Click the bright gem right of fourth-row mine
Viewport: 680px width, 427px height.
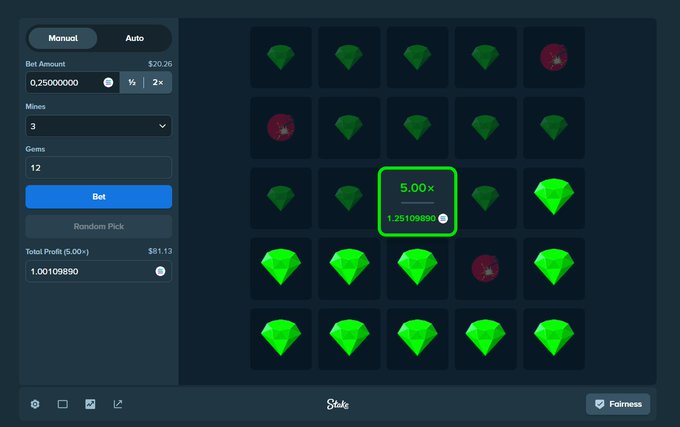coord(554,268)
